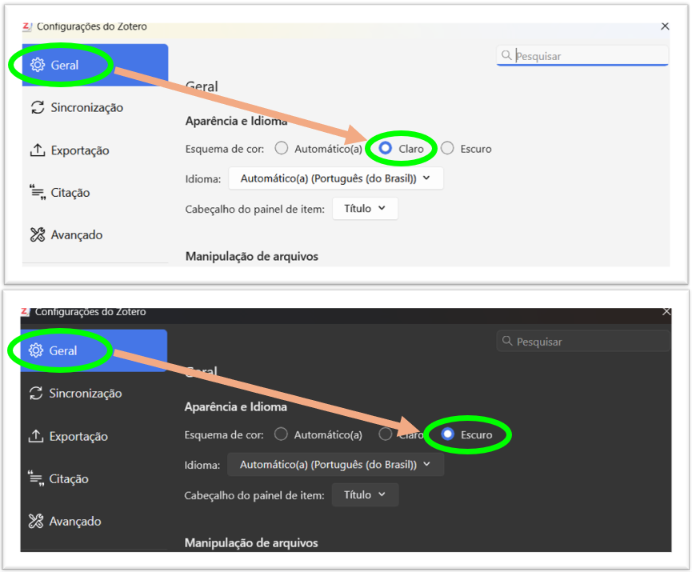Open Citação in the light theme window
Image resolution: width=692 pixels, height=572 pixels.
(x=60, y=192)
